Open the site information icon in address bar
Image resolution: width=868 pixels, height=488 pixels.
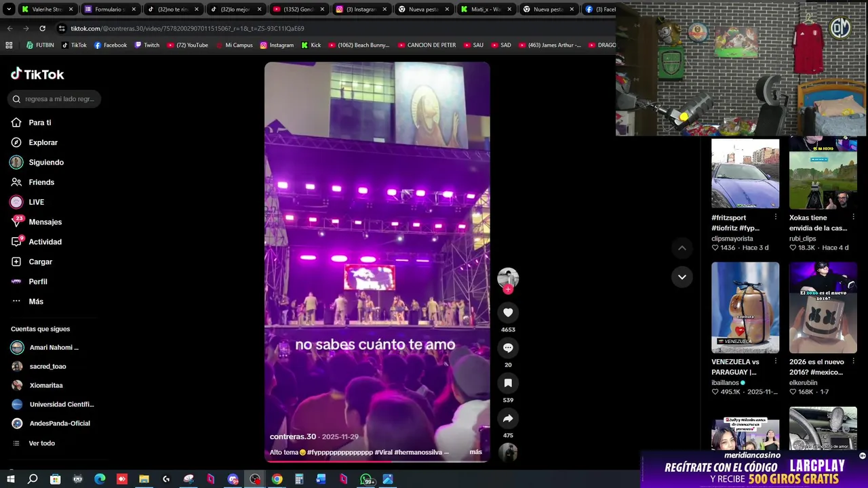[62, 28]
